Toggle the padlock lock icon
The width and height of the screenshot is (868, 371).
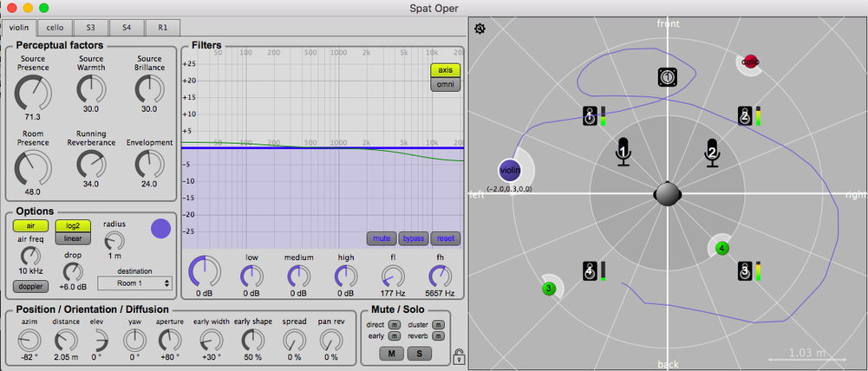pyautogui.click(x=459, y=356)
